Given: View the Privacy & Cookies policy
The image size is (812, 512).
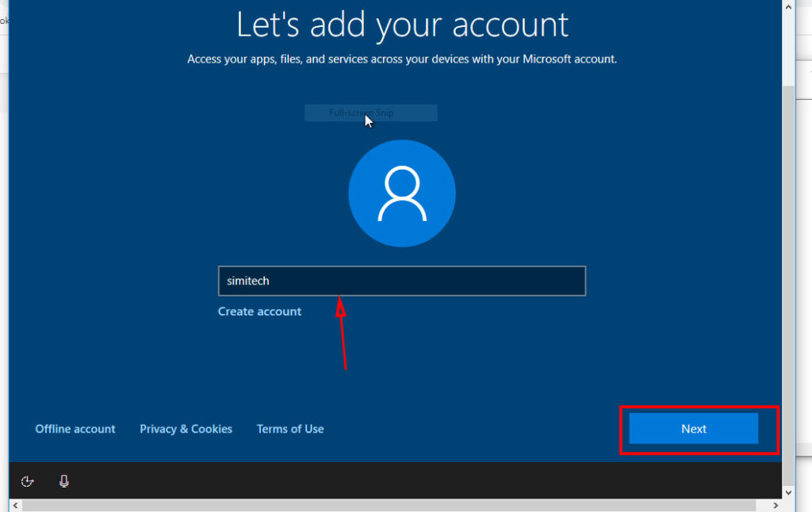Looking at the screenshot, I should pyautogui.click(x=186, y=429).
